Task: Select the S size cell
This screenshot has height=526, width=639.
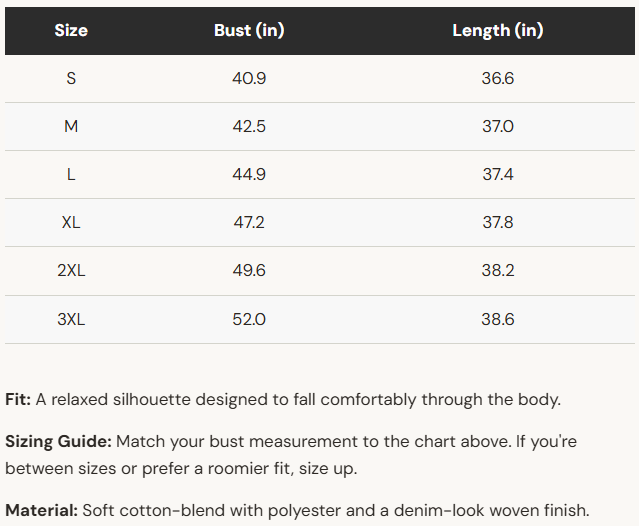Action: tap(71, 78)
